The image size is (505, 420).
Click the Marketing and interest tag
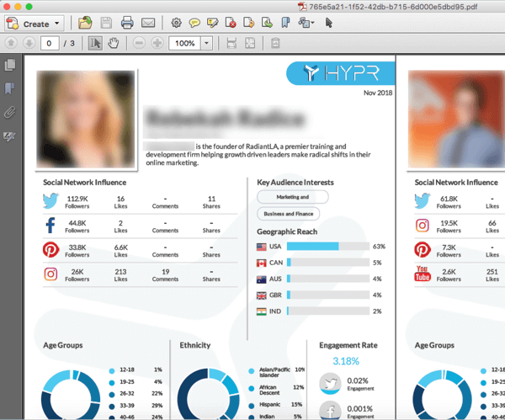(x=293, y=197)
